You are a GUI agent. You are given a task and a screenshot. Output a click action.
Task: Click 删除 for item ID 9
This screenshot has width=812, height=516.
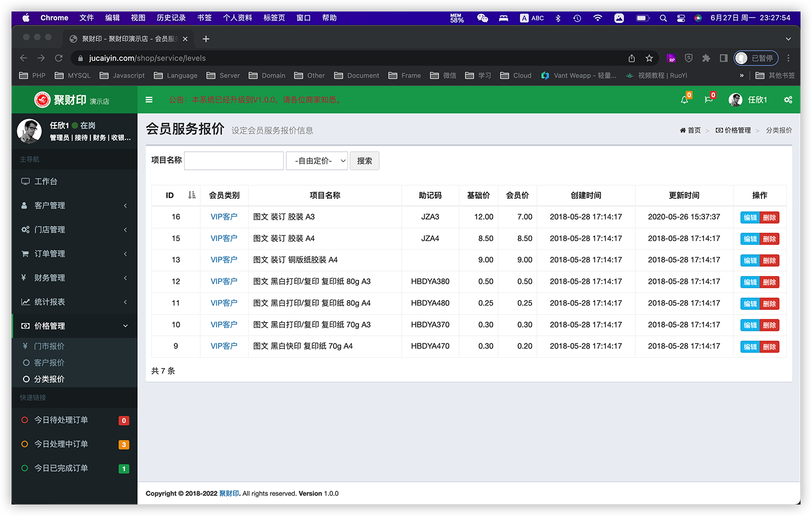[x=769, y=347]
